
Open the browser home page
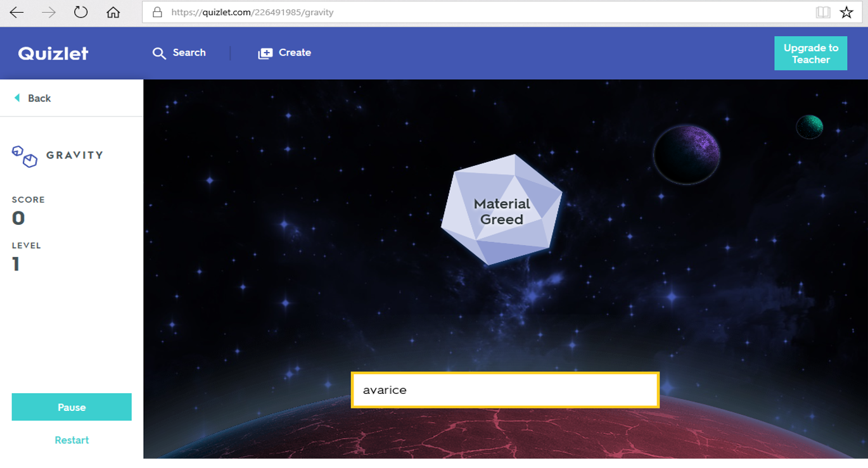point(114,11)
